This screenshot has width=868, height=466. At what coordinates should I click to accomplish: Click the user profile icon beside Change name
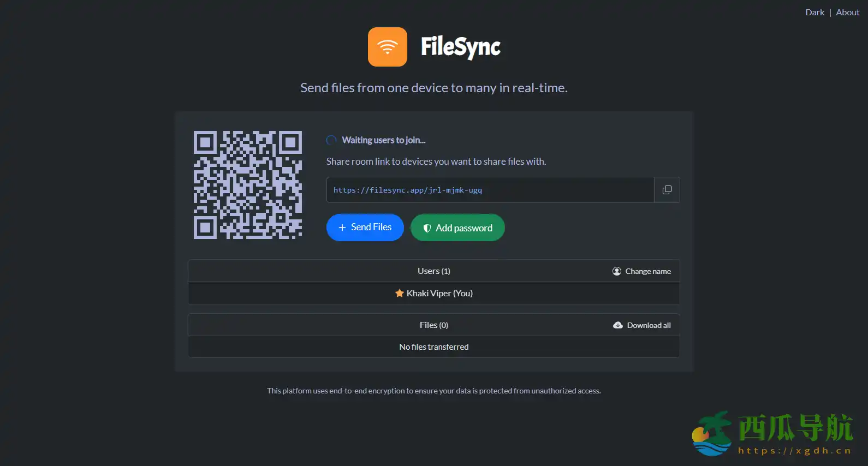pos(617,271)
